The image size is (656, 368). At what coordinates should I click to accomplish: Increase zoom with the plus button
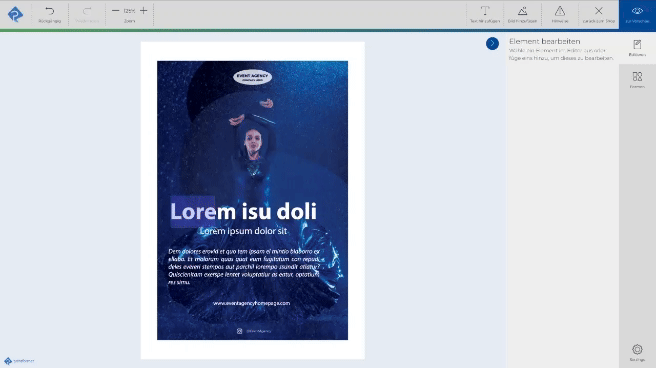144,10
